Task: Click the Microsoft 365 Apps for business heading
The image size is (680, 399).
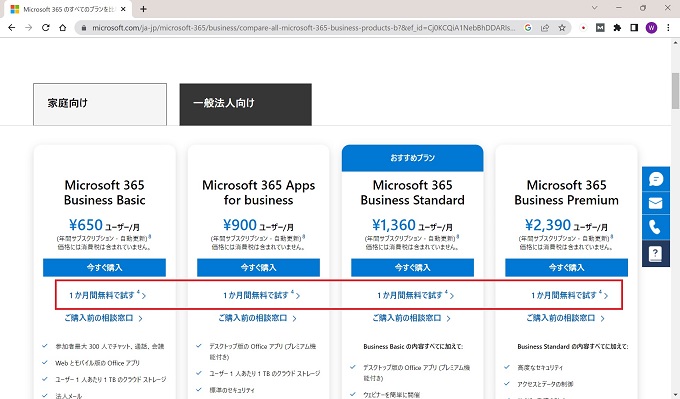Action: click(258, 193)
